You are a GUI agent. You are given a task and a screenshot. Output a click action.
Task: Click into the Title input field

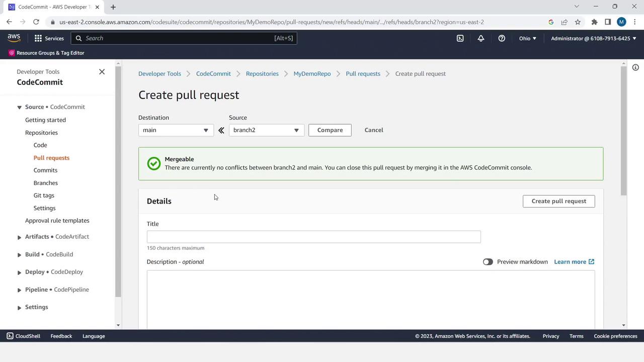tap(313, 237)
